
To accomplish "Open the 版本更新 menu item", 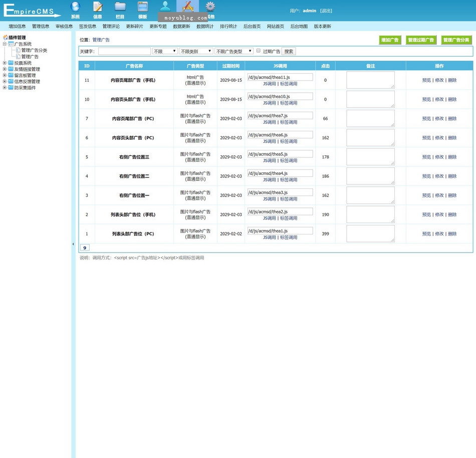I will click(322, 27).
